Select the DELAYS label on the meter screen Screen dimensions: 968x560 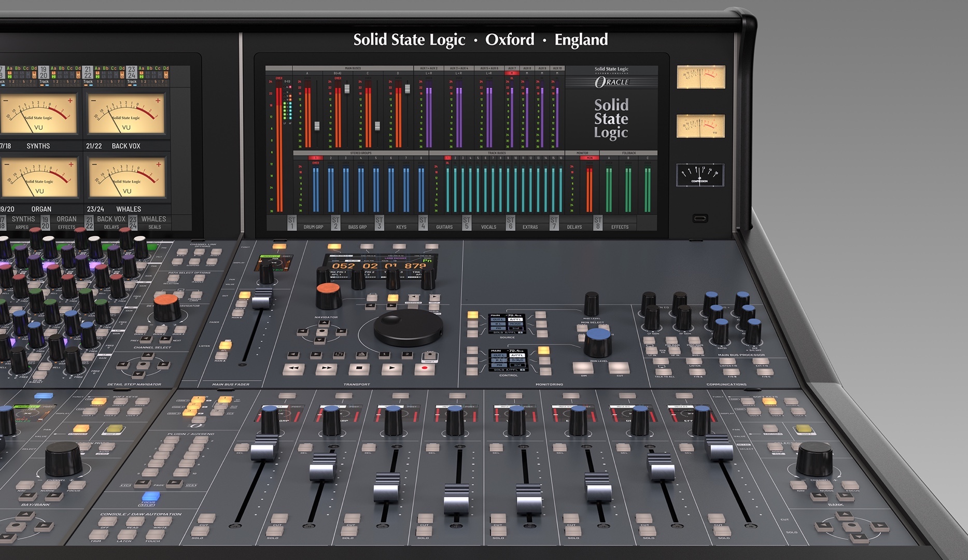tap(574, 227)
